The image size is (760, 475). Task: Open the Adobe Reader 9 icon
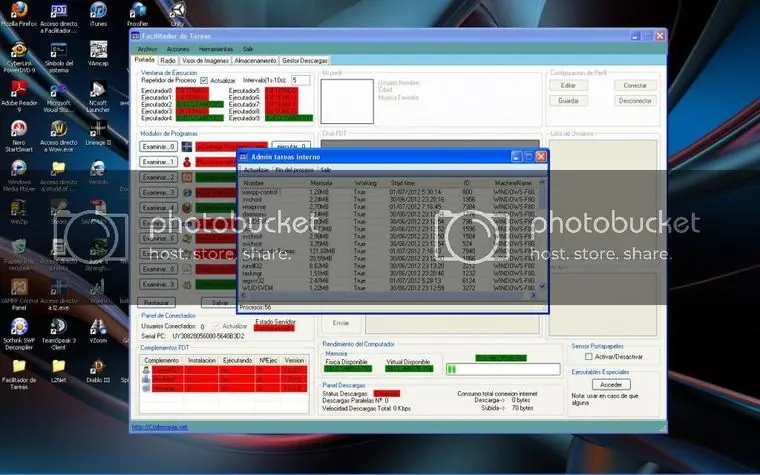point(19,97)
